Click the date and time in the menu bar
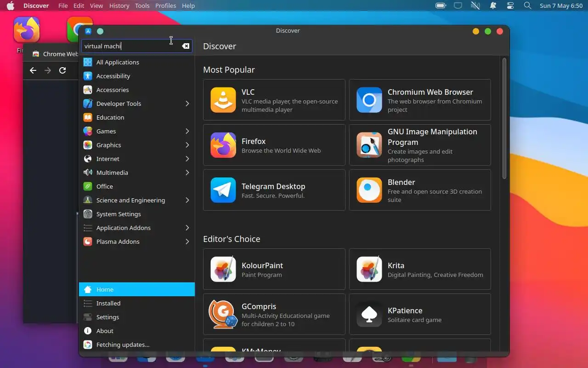The image size is (588, 368). 561,6
